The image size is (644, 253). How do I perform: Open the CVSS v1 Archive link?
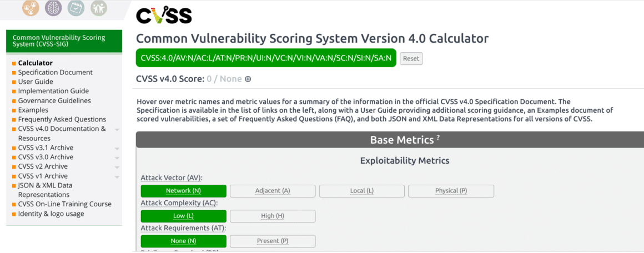(43, 176)
